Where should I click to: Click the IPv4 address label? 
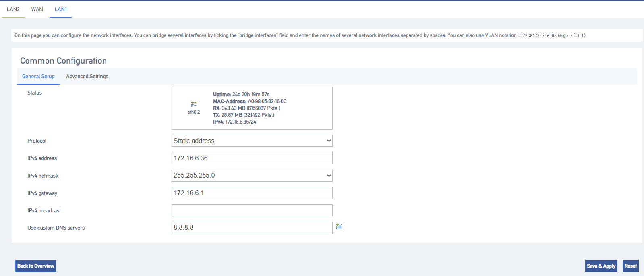tap(42, 158)
